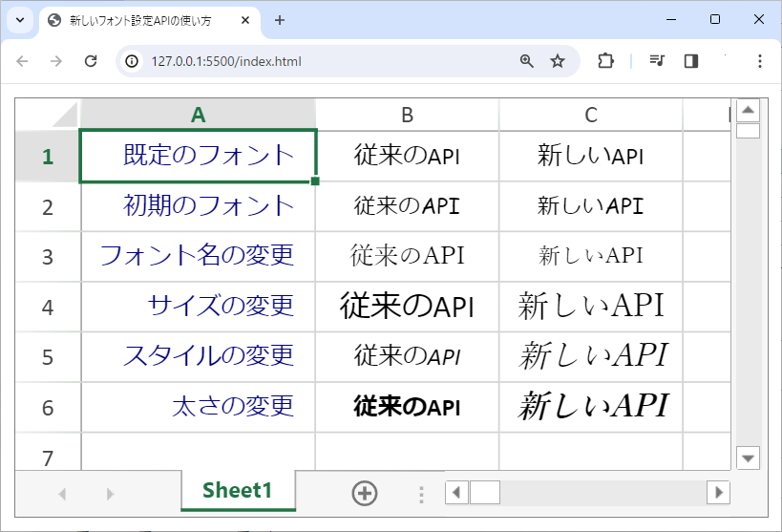This screenshot has height=532, width=782.
Task: Click cell C4 large 新しいAPI
Action: pyautogui.click(x=590, y=307)
